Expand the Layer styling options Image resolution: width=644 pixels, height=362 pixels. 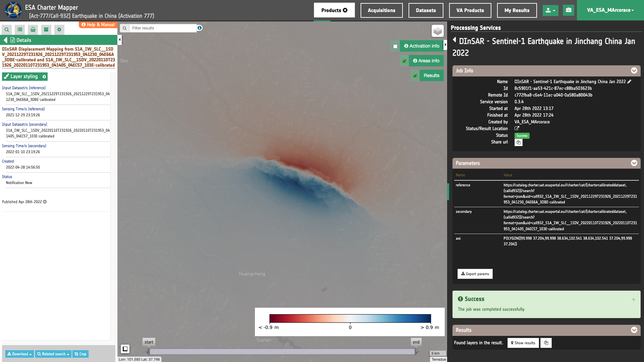(x=25, y=77)
